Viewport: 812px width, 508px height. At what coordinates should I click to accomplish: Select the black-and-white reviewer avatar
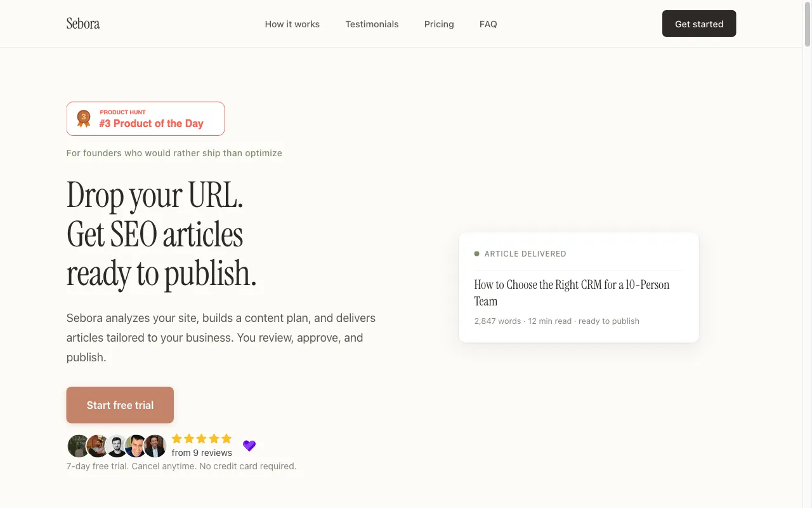[117, 446]
